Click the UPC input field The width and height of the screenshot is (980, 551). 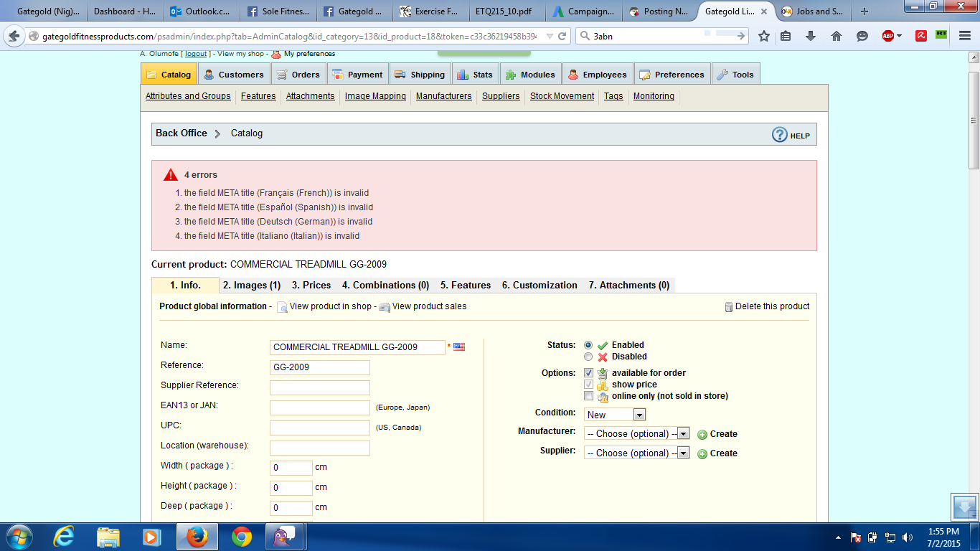point(320,428)
